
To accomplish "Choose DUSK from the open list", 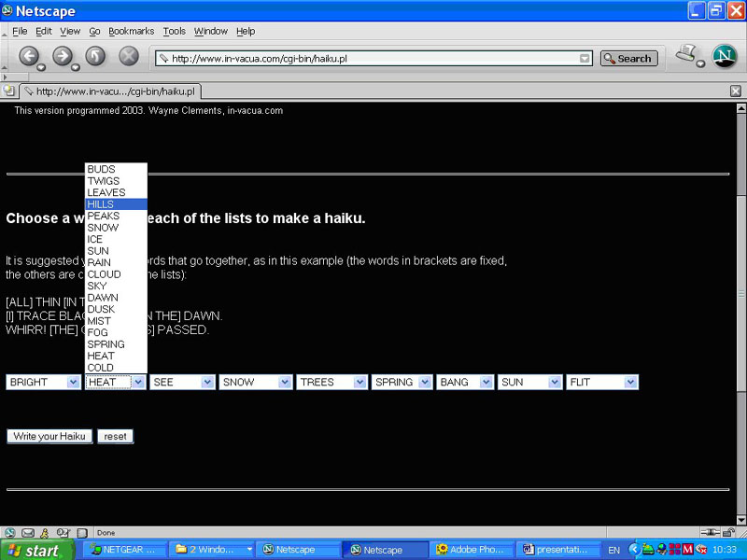I will [116, 309].
